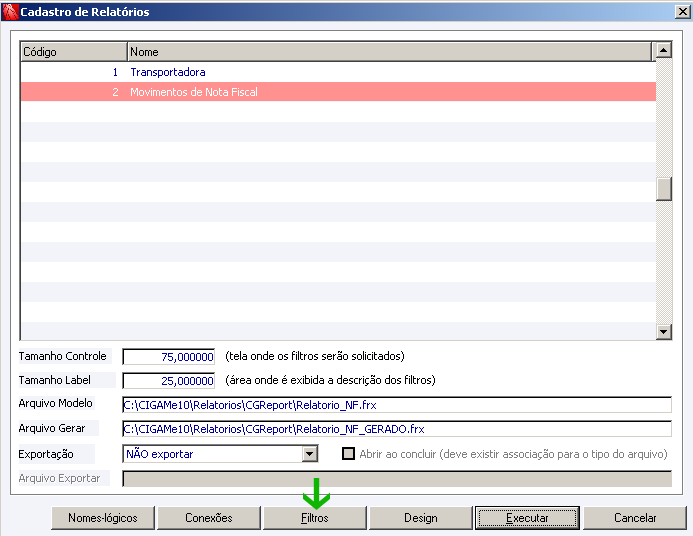Viewport: 693px width, 536px height.
Task: Click the code cell '1' in list
Action: pos(115,72)
